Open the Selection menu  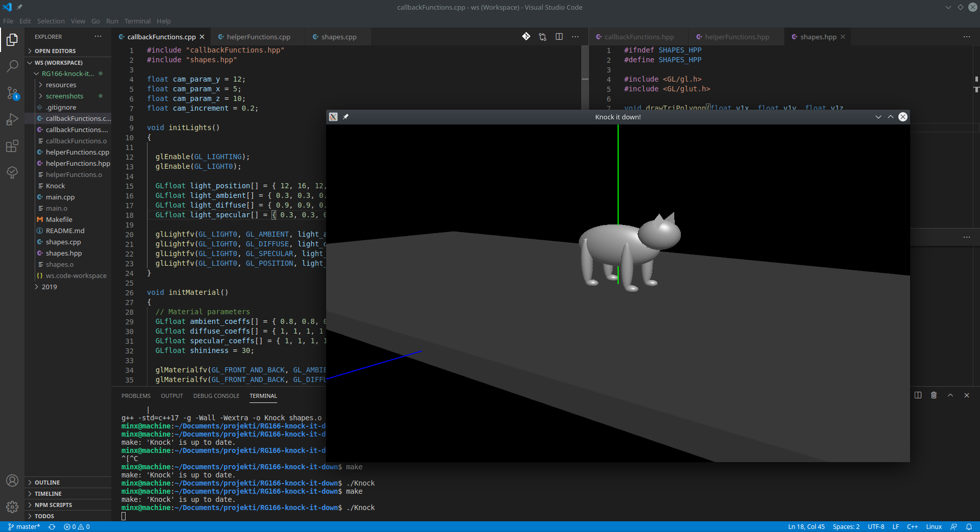pos(51,21)
